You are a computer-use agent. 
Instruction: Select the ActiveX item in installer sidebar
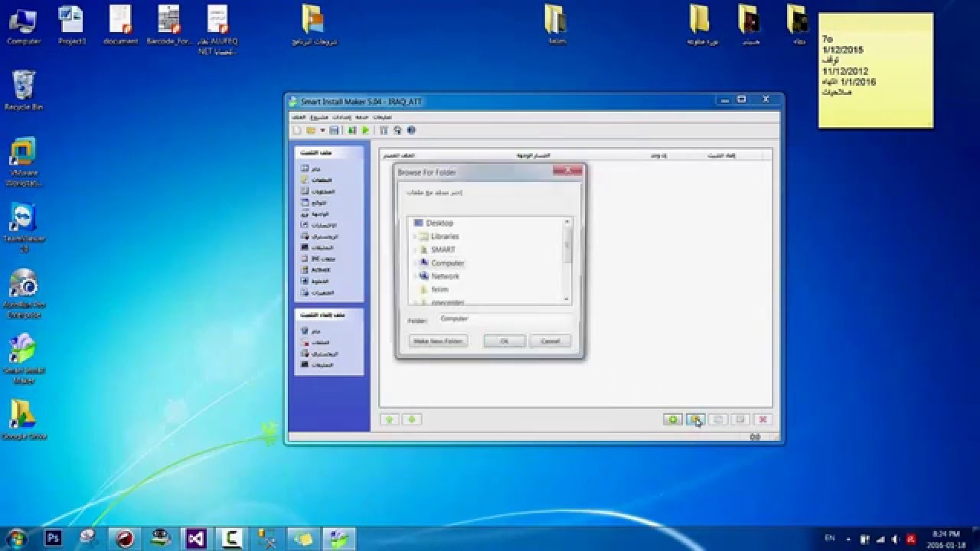click(315, 270)
